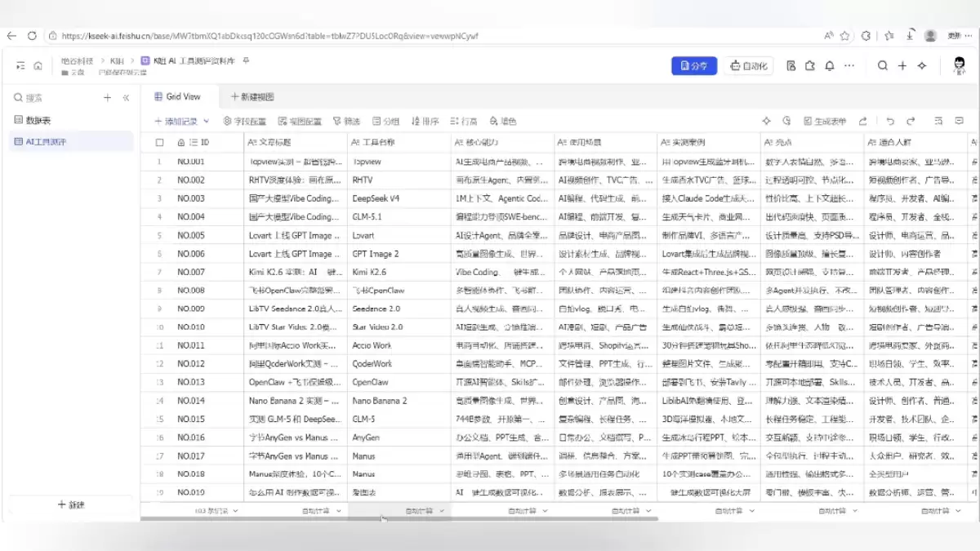Go to home via house icon
Image resolution: width=980 pixels, height=551 pixels.
(38, 65)
